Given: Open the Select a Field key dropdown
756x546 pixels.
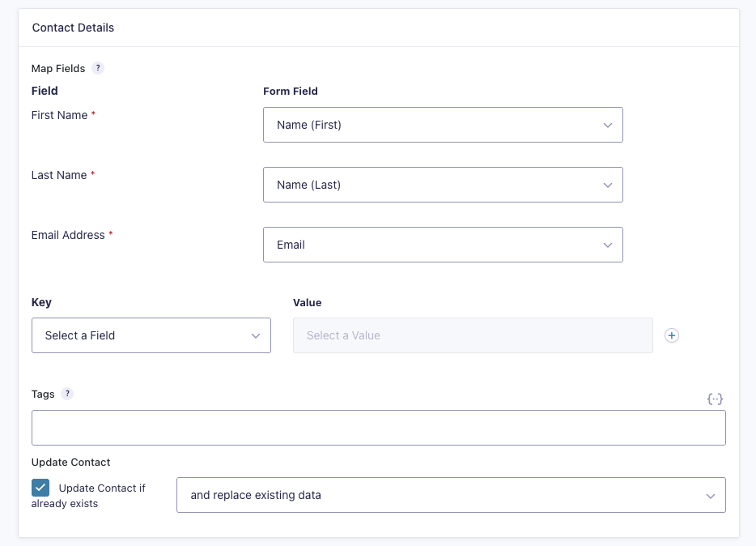Looking at the screenshot, I should coord(151,335).
